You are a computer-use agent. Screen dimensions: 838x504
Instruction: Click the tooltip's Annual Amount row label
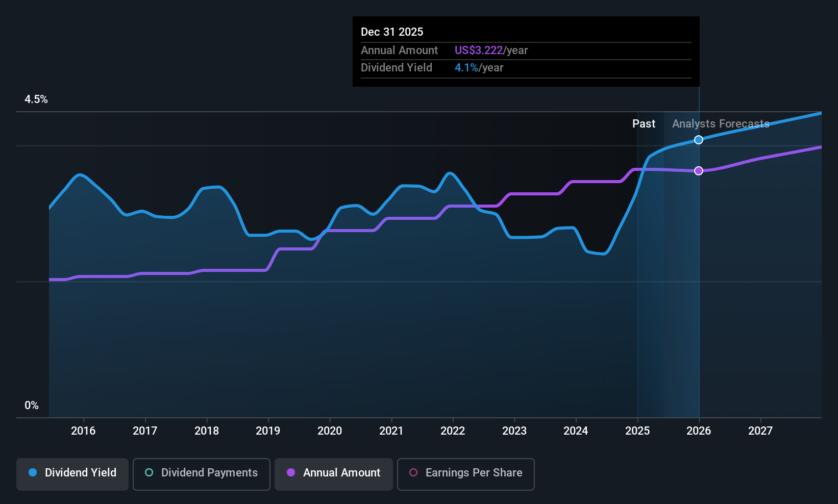click(399, 51)
